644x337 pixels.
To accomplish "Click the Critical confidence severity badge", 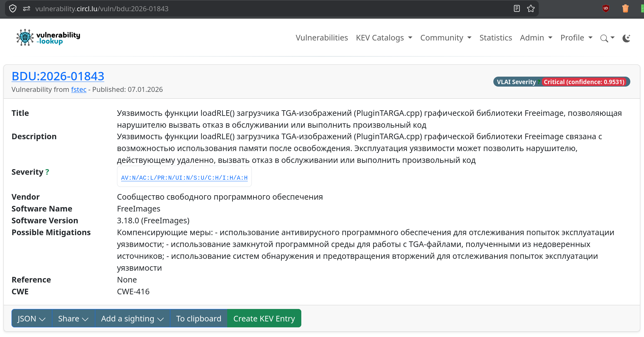I will [x=584, y=82].
